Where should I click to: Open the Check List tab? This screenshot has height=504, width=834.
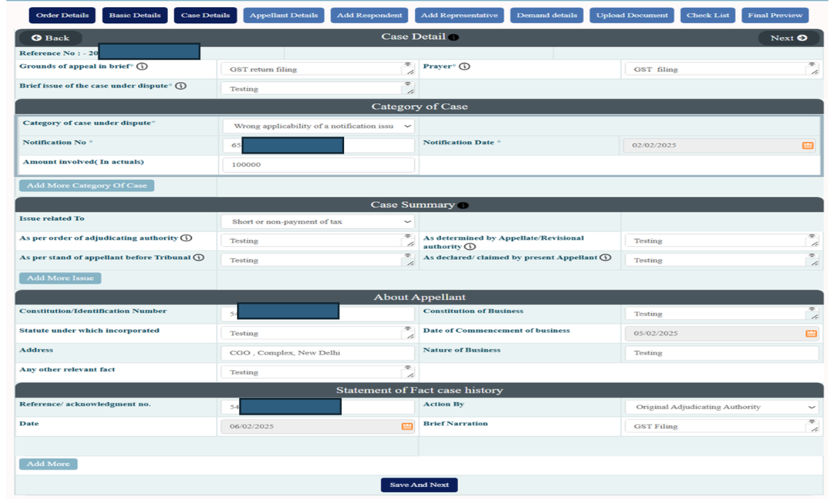click(708, 15)
